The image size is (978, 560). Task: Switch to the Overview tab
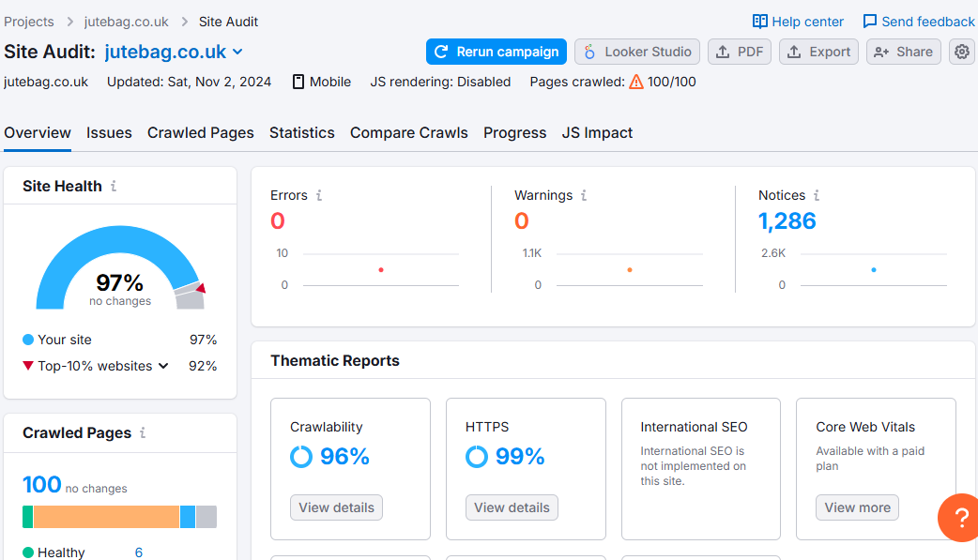pyautogui.click(x=38, y=133)
